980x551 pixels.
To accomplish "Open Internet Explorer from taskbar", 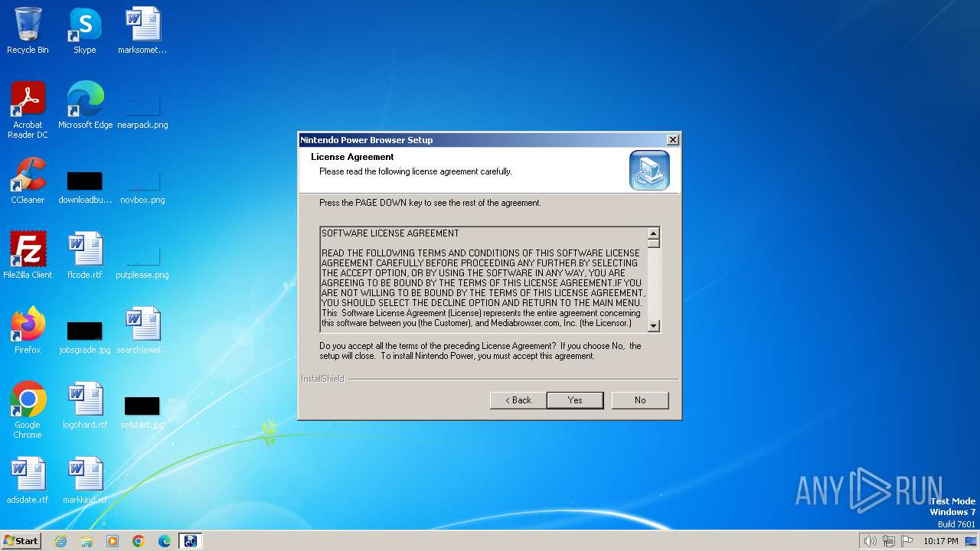I will point(60,541).
